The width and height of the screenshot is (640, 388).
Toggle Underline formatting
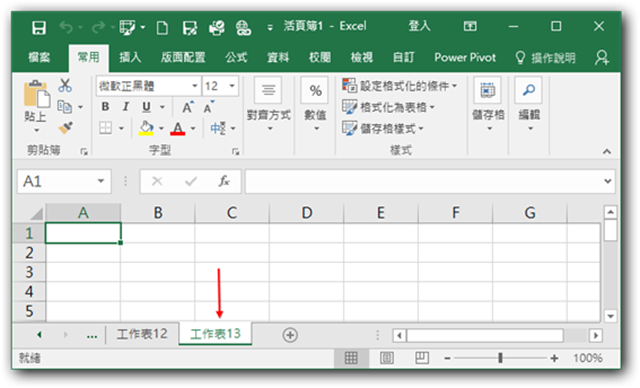tap(146, 107)
